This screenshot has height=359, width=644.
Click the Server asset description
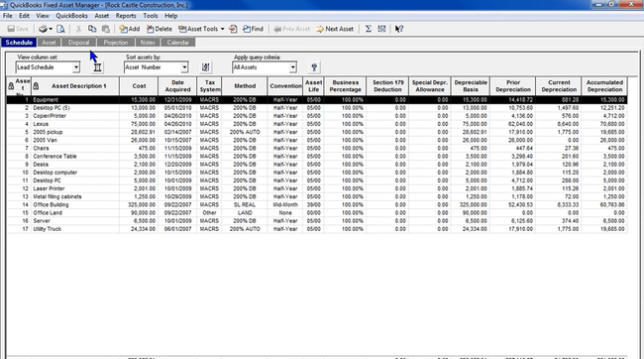pos(75,221)
